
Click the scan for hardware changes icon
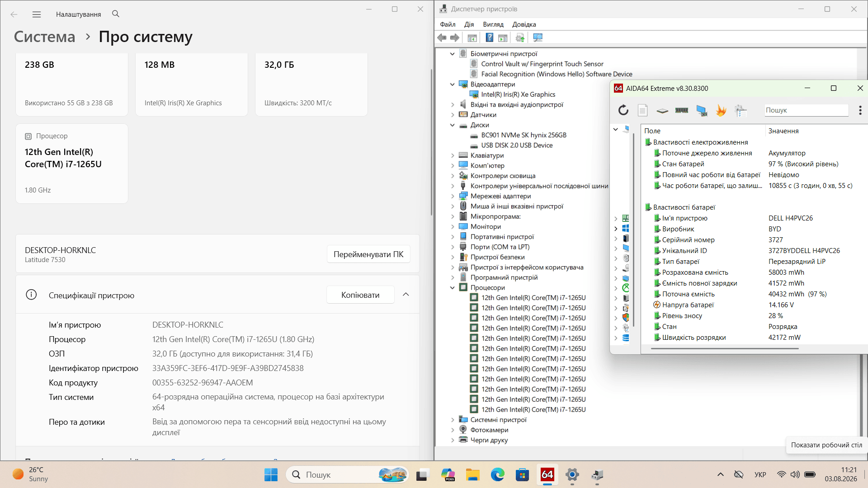point(538,38)
